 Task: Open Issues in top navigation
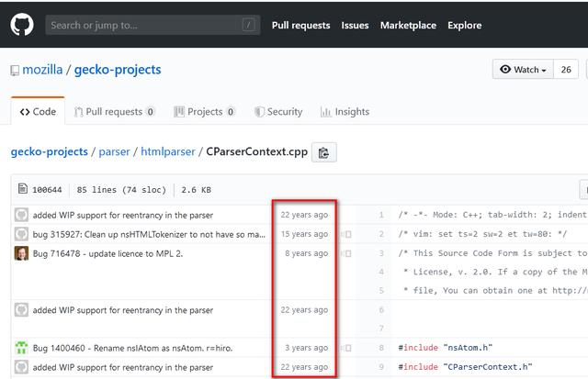tap(355, 25)
